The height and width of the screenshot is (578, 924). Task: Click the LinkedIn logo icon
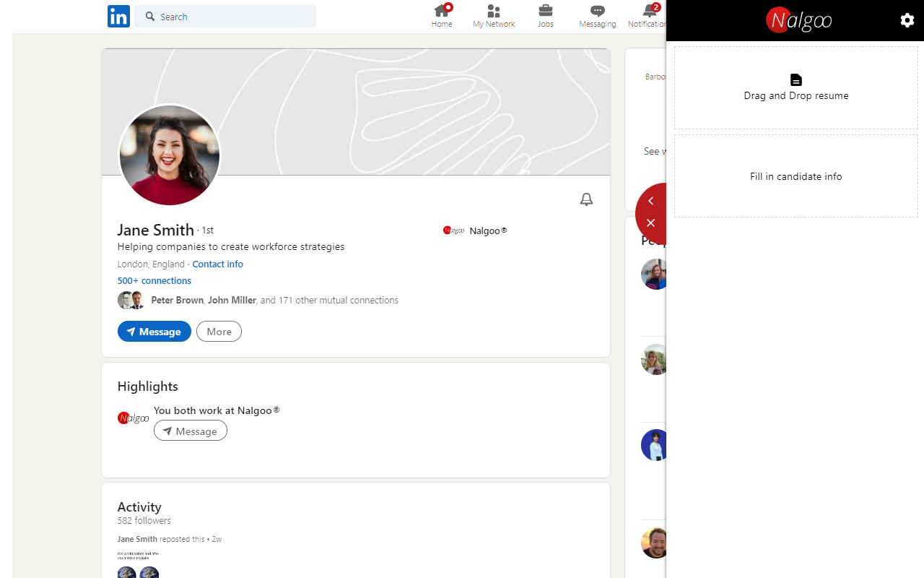(118, 16)
